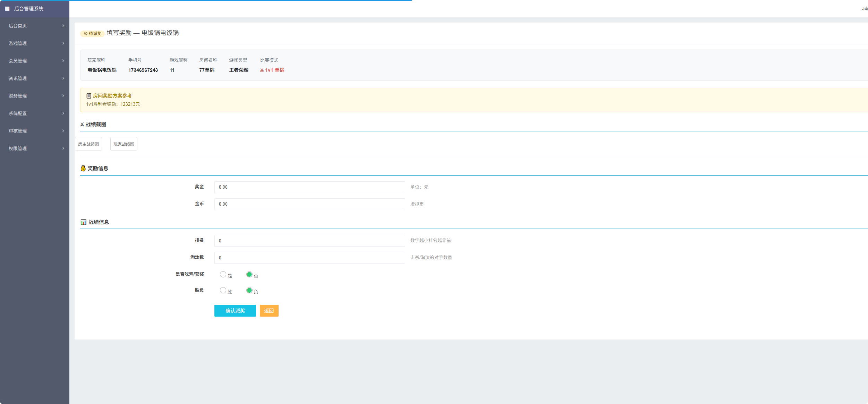The image size is (868, 404).
Task: Click the white square logo icon beside 后台管理系统
Action: pos(7,9)
